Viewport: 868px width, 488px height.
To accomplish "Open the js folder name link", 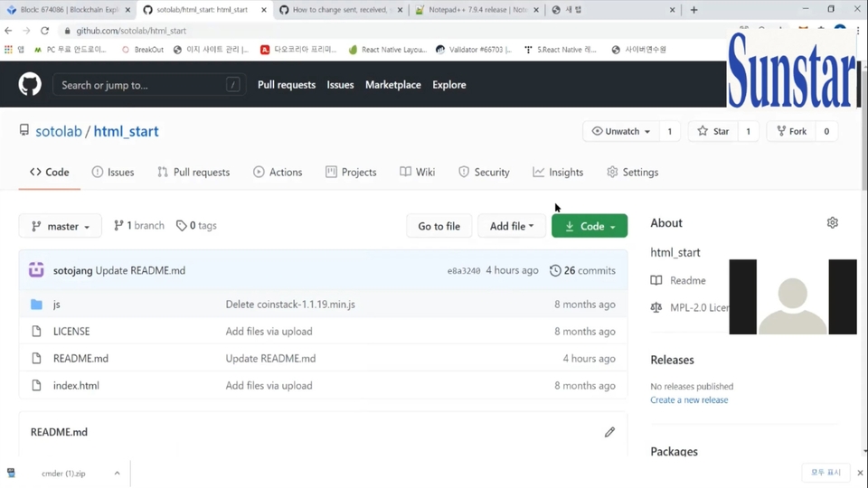I will tap(56, 305).
